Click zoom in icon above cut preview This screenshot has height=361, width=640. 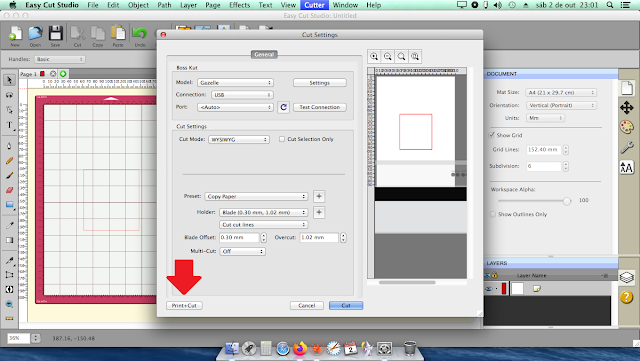tap(374, 57)
